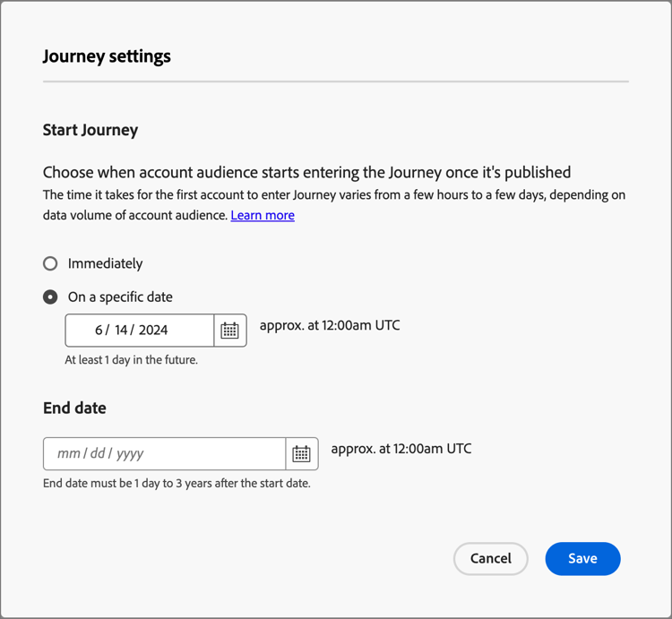Cancel the Journey settings dialog
Image resolution: width=672 pixels, height=619 pixels.
pyautogui.click(x=491, y=558)
